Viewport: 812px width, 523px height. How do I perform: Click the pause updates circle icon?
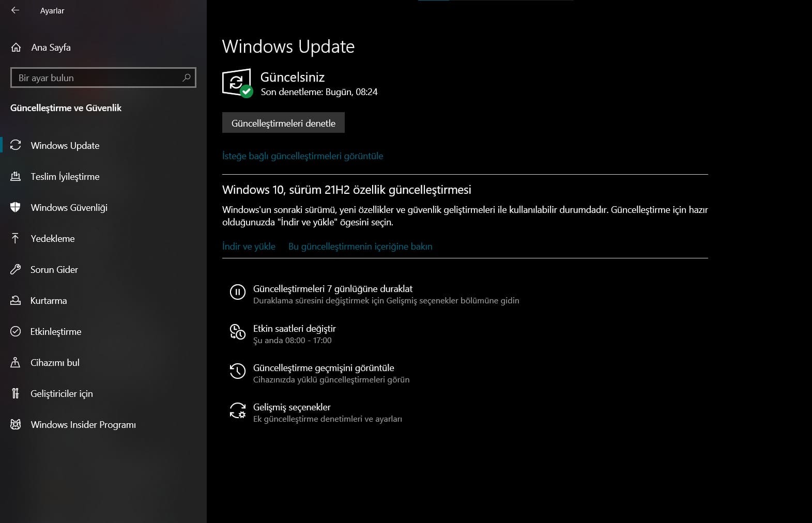click(237, 292)
